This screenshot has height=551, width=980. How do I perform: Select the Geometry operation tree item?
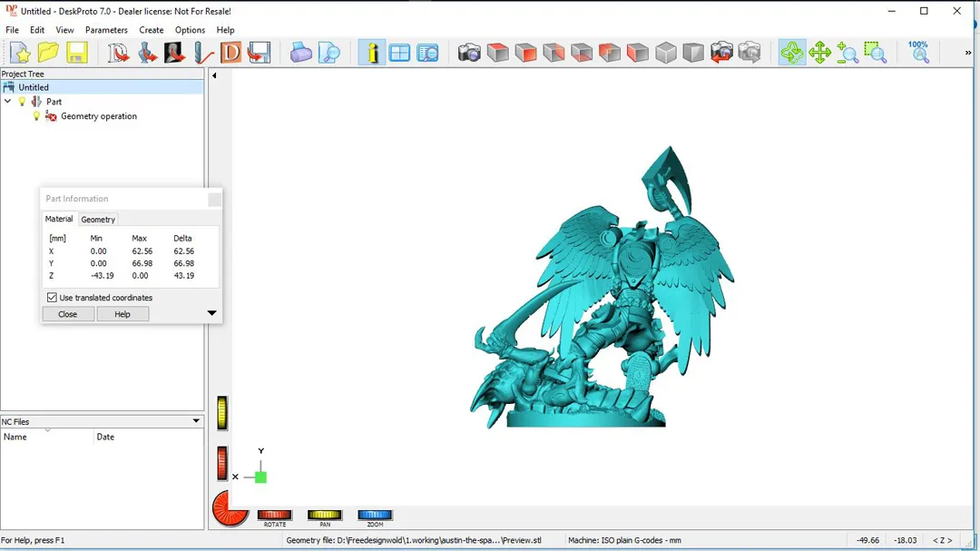tap(99, 116)
